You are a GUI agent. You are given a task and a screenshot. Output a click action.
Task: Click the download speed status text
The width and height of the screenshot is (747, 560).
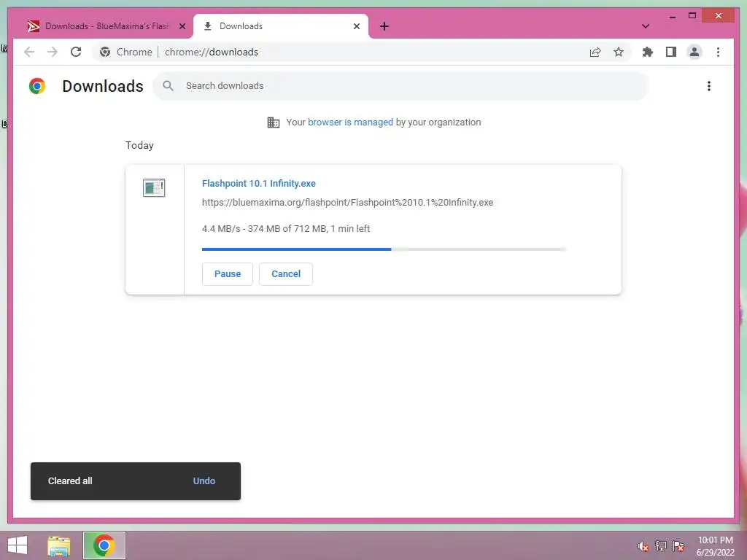(x=286, y=228)
